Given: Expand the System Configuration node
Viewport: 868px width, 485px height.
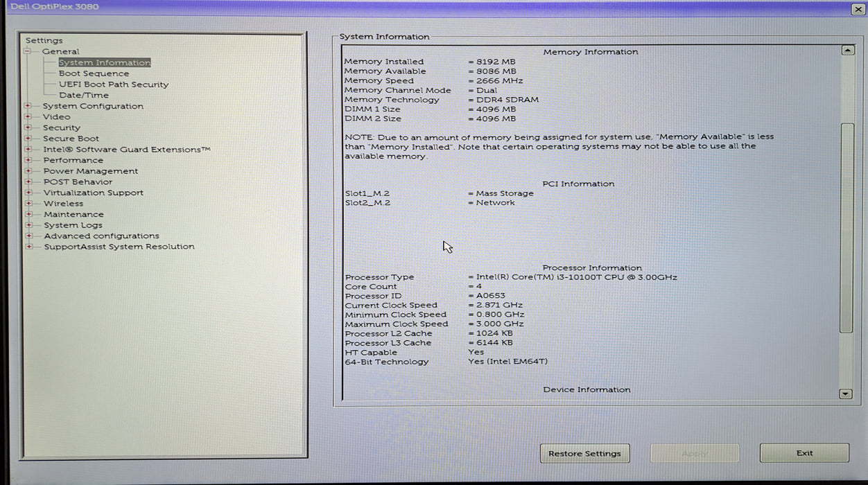Looking at the screenshot, I should [x=28, y=106].
